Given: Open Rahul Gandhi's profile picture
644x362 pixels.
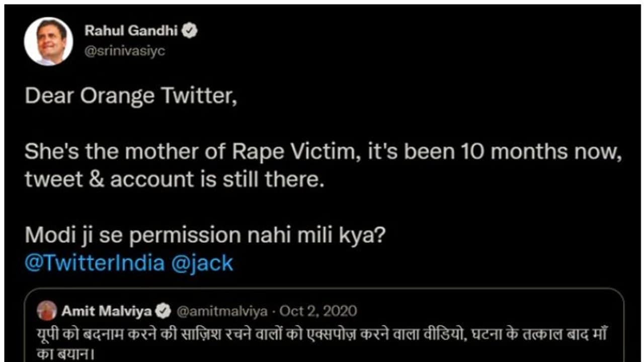Looking at the screenshot, I should click(x=49, y=41).
